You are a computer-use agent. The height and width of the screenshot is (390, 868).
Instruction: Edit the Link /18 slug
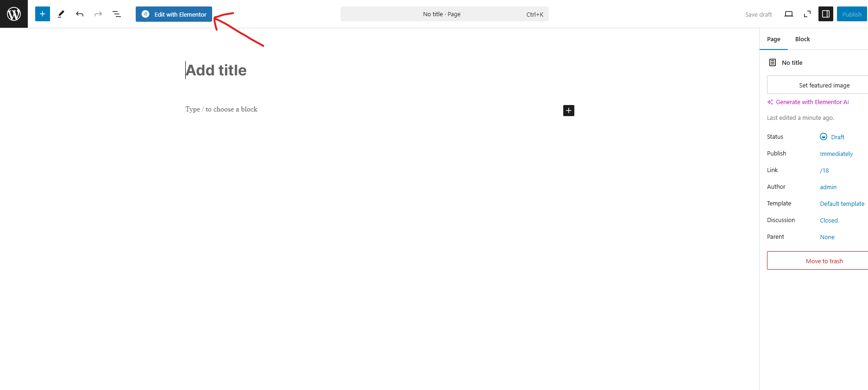click(824, 170)
